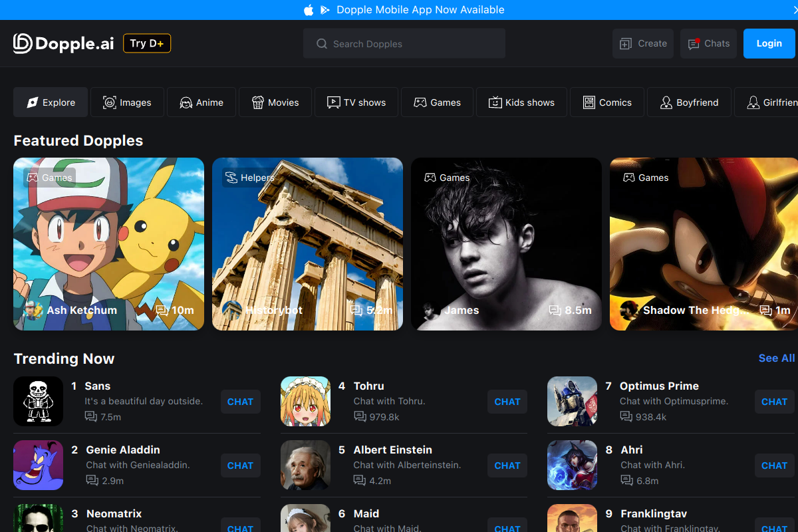Open the Games category tab

coord(437,102)
